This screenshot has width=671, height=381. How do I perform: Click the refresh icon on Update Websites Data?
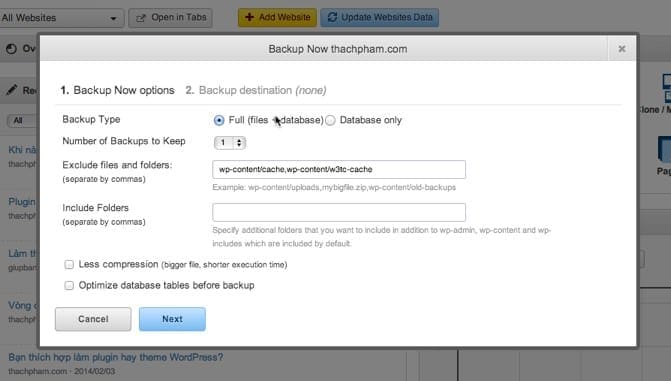click(332, 17)
